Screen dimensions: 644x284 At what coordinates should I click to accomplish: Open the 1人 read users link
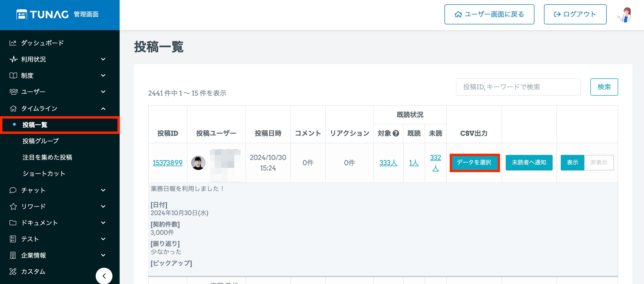click(414, 163)
